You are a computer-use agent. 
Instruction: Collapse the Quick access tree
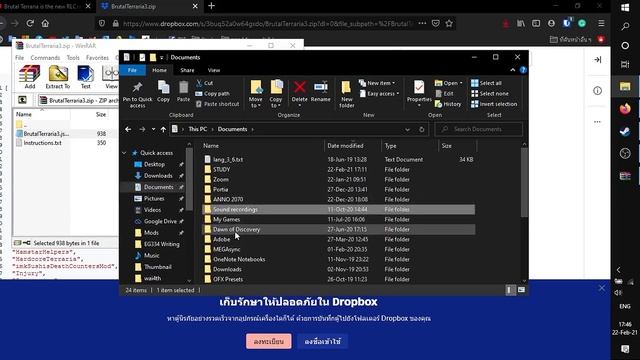pos(124,153)
